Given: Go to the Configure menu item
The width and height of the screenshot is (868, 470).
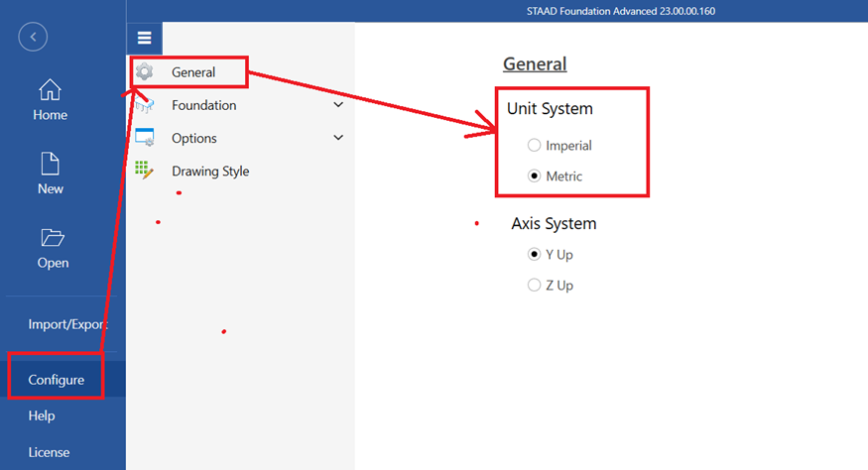Looking at the screenshot, I should 57,380.
